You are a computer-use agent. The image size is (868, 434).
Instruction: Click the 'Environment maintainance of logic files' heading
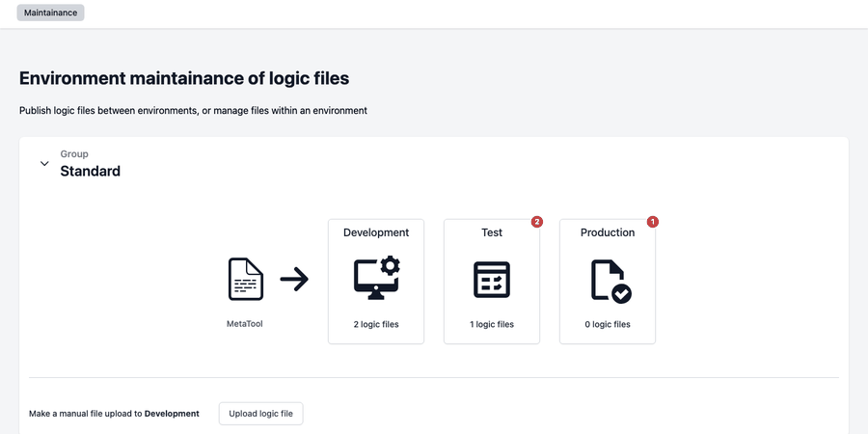(x=184, y=79)
